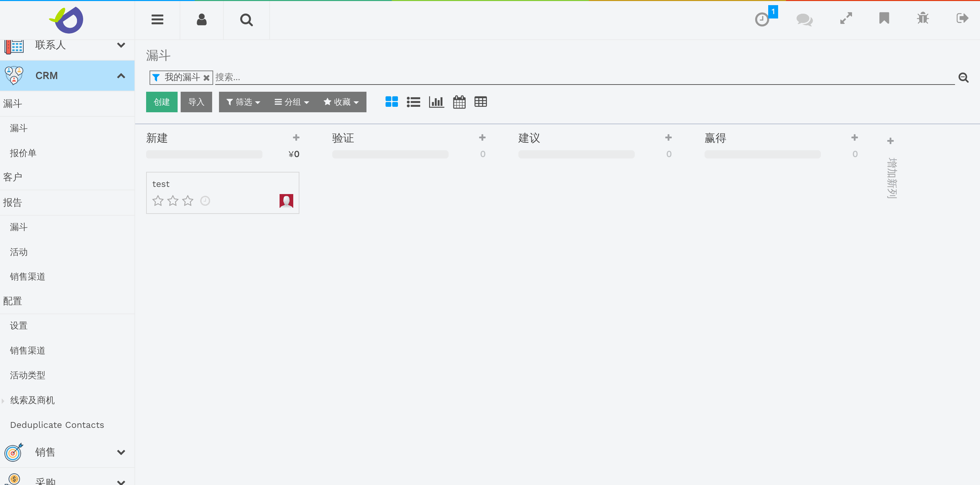980x485 pixels.
Task: Open the 筛选 filters dropdown
Action: point(243,102)
